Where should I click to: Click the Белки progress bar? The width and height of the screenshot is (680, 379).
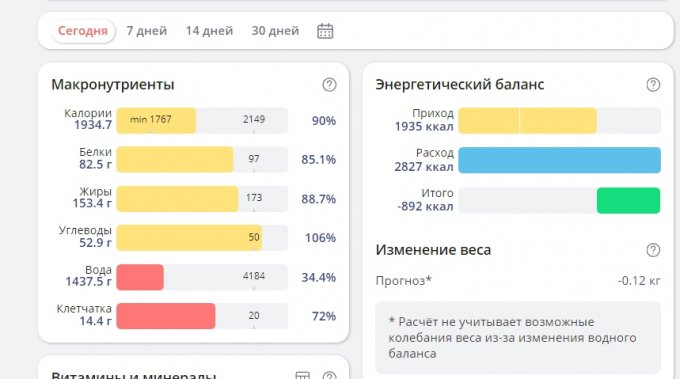coord(202,160)
